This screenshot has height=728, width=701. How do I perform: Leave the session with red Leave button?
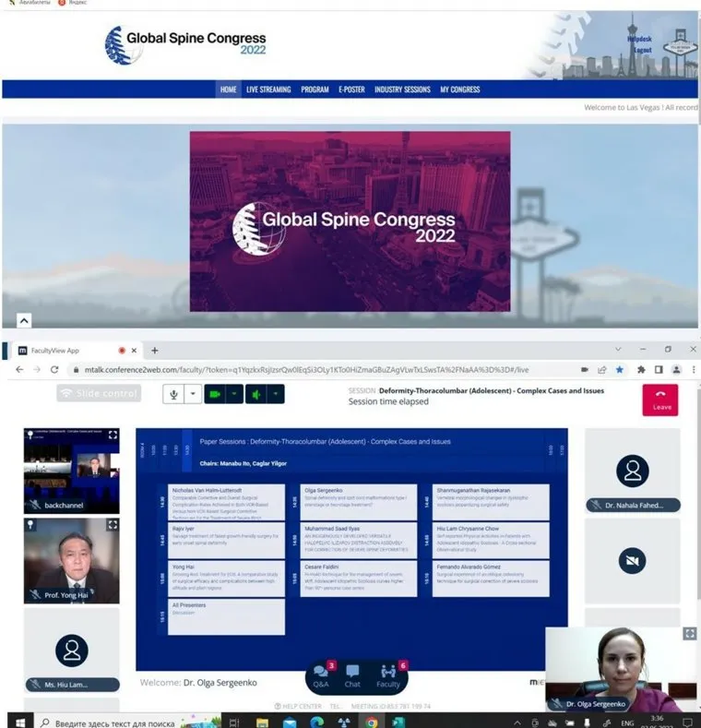click(x=661, y=400)
